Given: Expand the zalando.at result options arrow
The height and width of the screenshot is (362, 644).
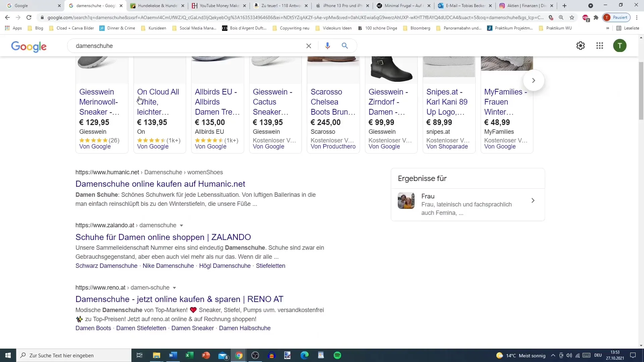Looking at the screenshot, I should (181, 226).
